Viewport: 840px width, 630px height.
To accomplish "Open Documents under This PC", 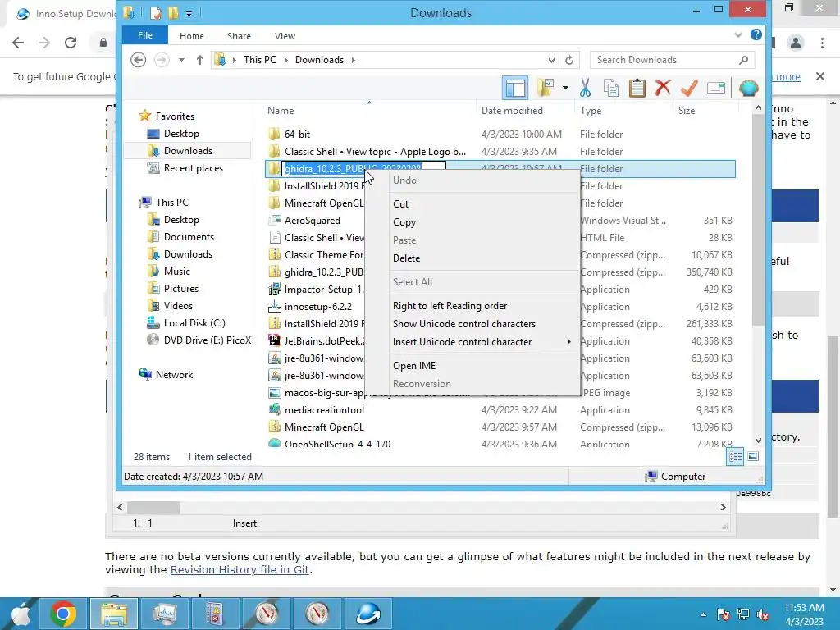I will tap(189, 237).
